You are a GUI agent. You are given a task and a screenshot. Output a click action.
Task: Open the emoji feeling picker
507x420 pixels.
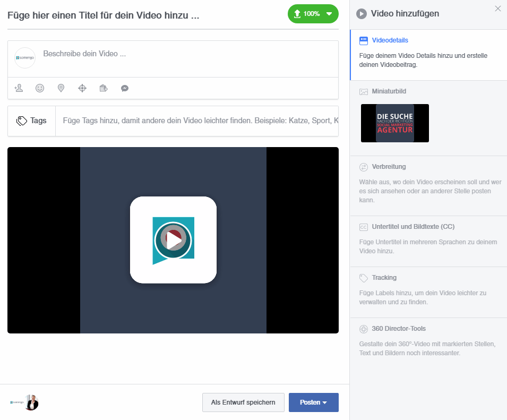(40, 88)
